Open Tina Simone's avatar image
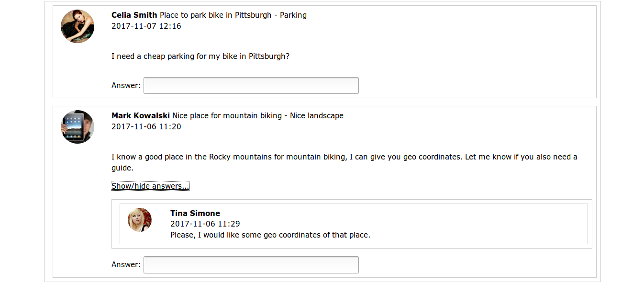 [x=140, y=220]
